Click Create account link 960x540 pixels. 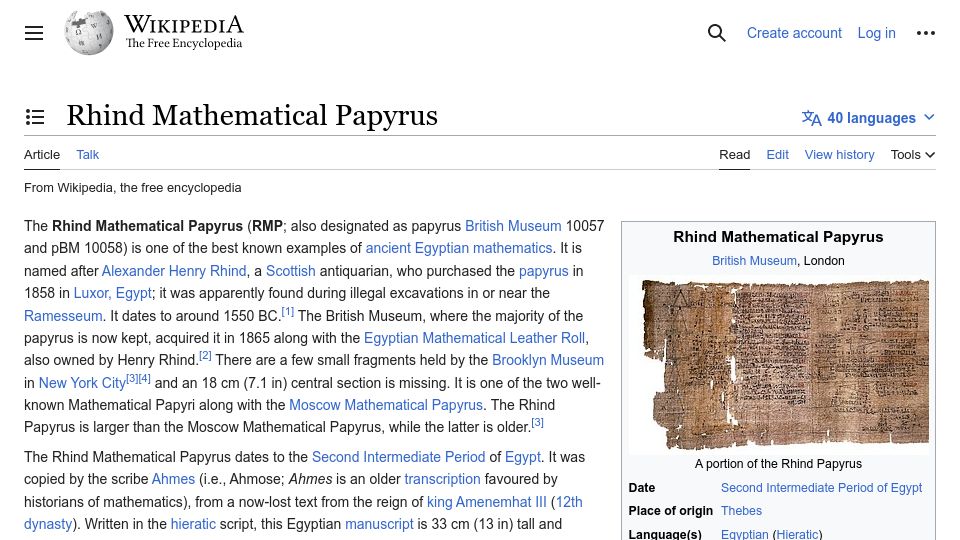pyautogui.click(x=794, y=33)
